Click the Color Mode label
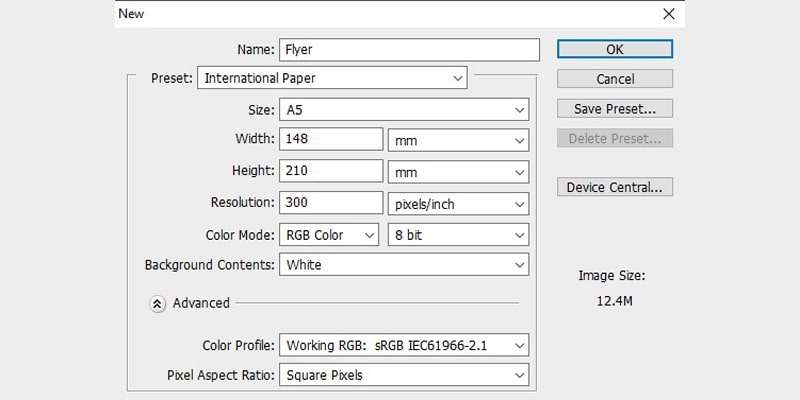This screenshot has width=800, height=400. click(x=240, y=235)
